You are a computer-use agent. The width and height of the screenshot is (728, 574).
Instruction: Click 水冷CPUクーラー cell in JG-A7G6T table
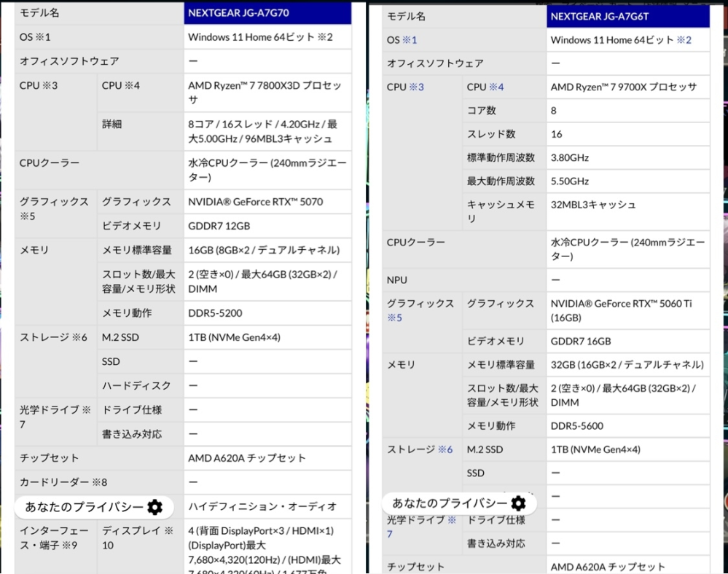[x=627, y=249]
